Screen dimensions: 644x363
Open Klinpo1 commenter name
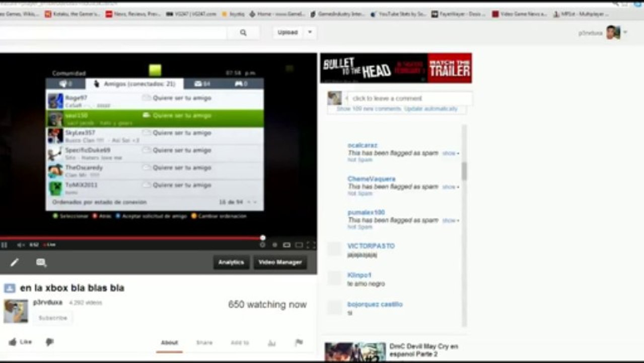pos(359,275)
